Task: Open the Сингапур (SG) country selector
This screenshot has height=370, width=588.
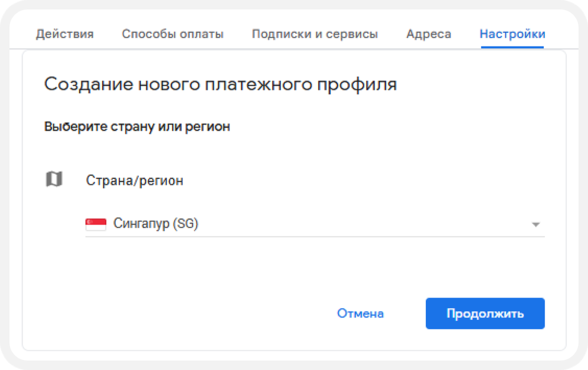Action: point(315,224)
